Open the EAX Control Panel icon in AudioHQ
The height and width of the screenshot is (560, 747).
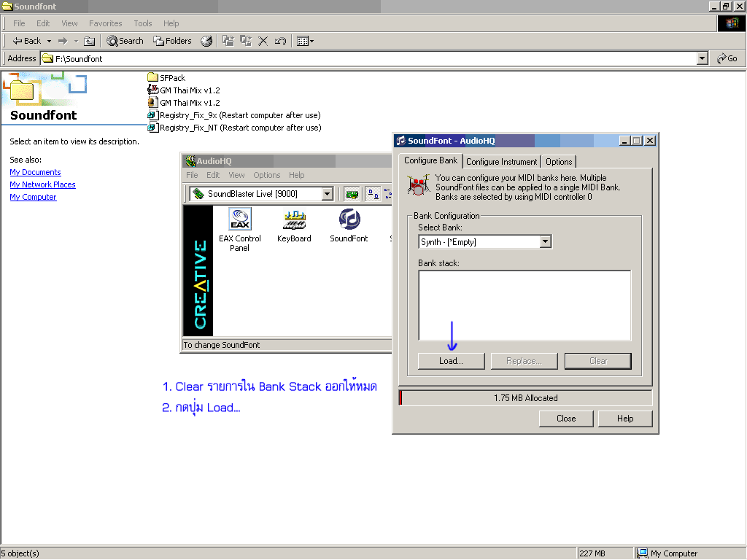click(x=240, y=230)
